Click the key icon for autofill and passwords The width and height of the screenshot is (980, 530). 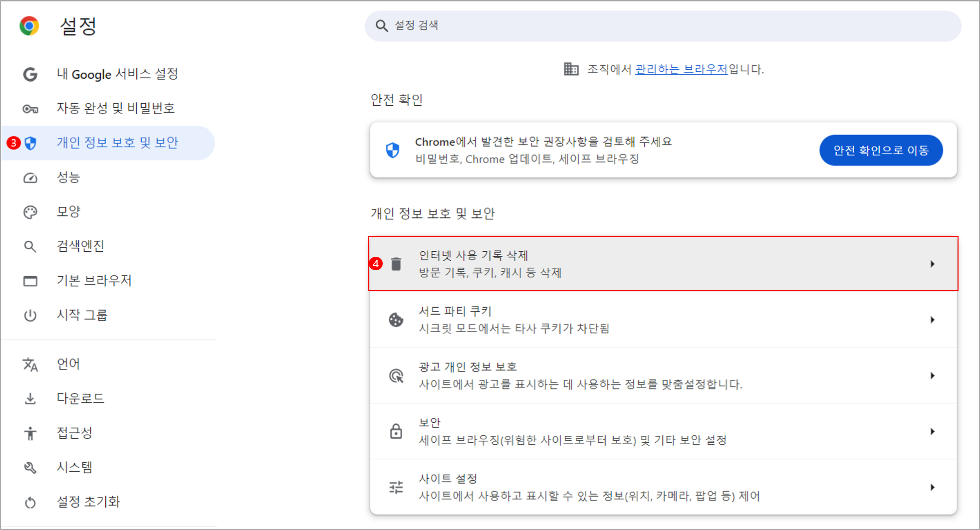[30, 109]
